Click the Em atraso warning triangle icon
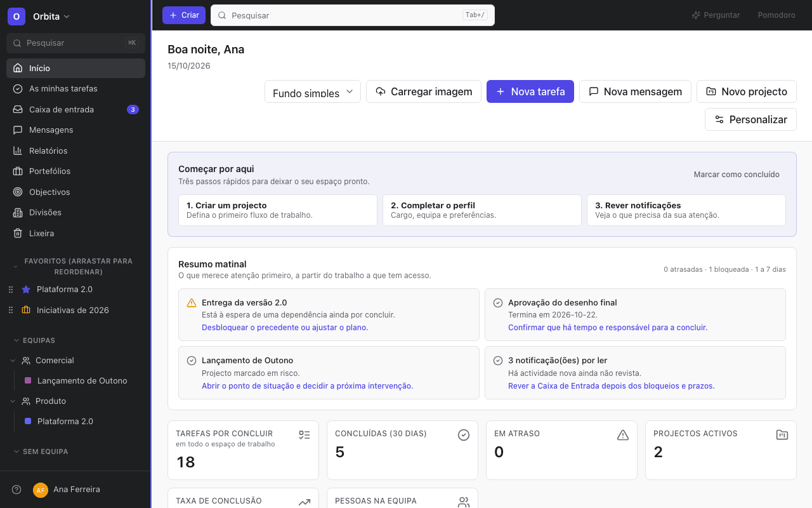 coord(623,435)
